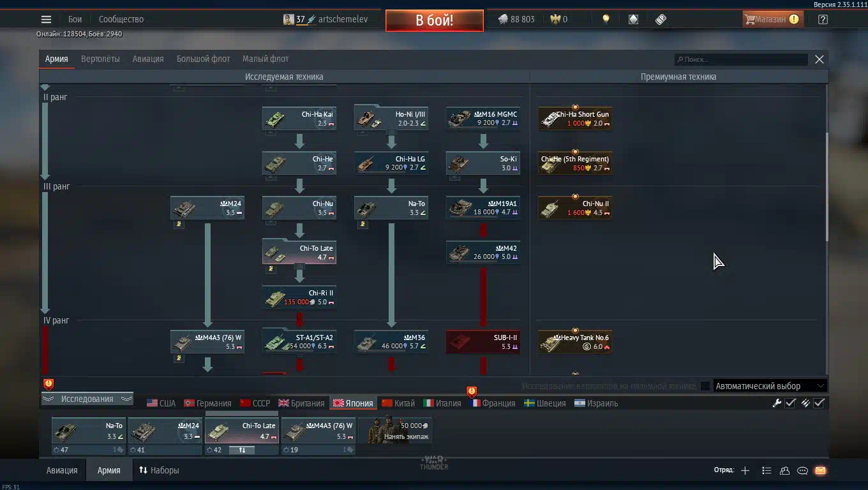
Task: Select the locked SUB-I-II card
Action: [x=483, y=342]
